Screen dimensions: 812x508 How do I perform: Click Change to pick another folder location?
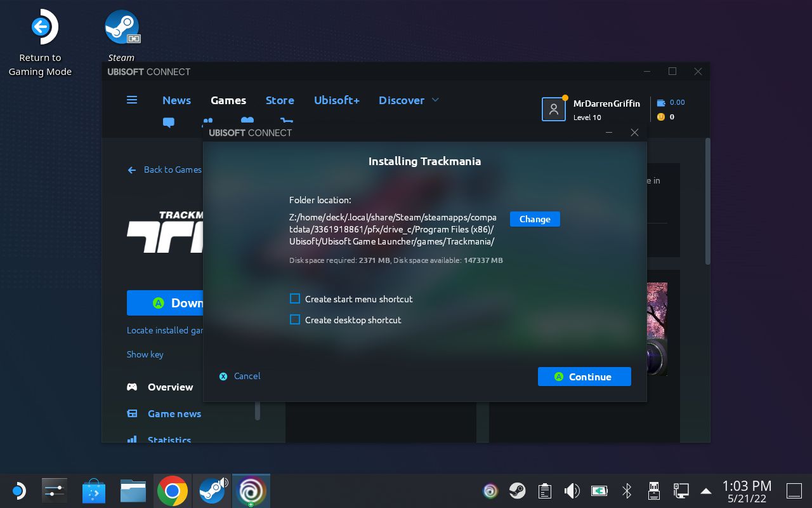(535, 219)
